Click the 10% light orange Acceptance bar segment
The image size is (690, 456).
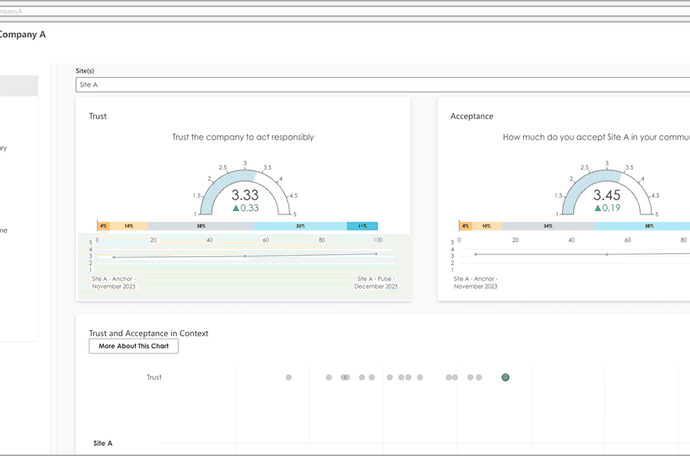pyautogui.click(x=486, y=227)
